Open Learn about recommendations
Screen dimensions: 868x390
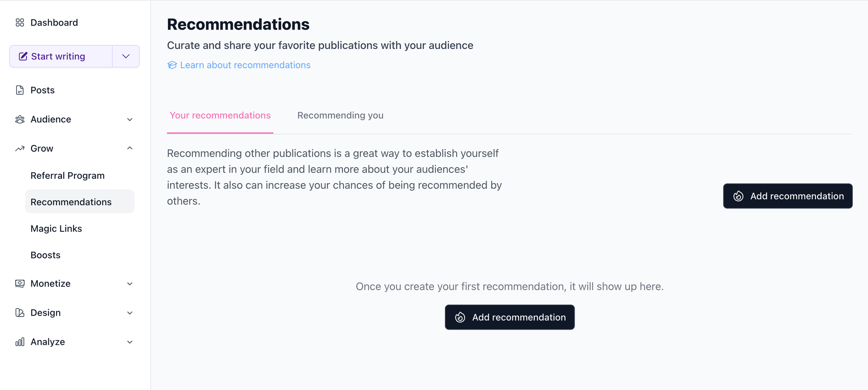point(245,65)
